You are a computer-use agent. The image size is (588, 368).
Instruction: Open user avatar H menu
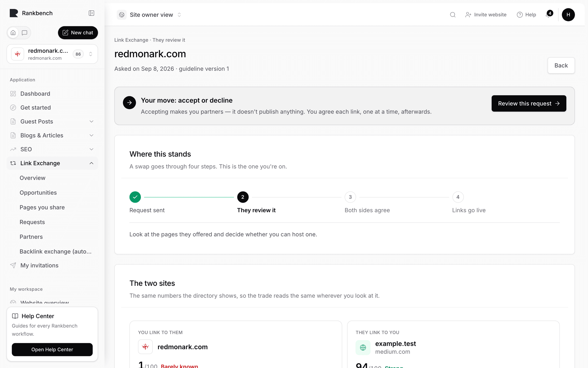coord(568,15)
